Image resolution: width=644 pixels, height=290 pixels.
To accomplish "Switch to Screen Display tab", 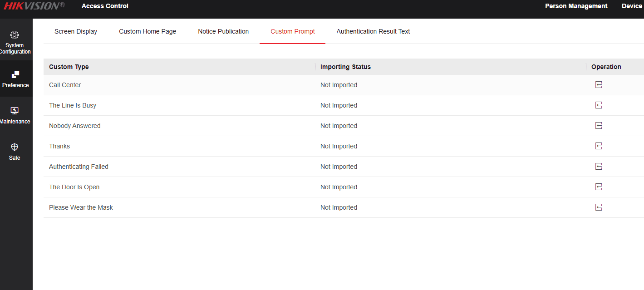I will coord(76,31).
